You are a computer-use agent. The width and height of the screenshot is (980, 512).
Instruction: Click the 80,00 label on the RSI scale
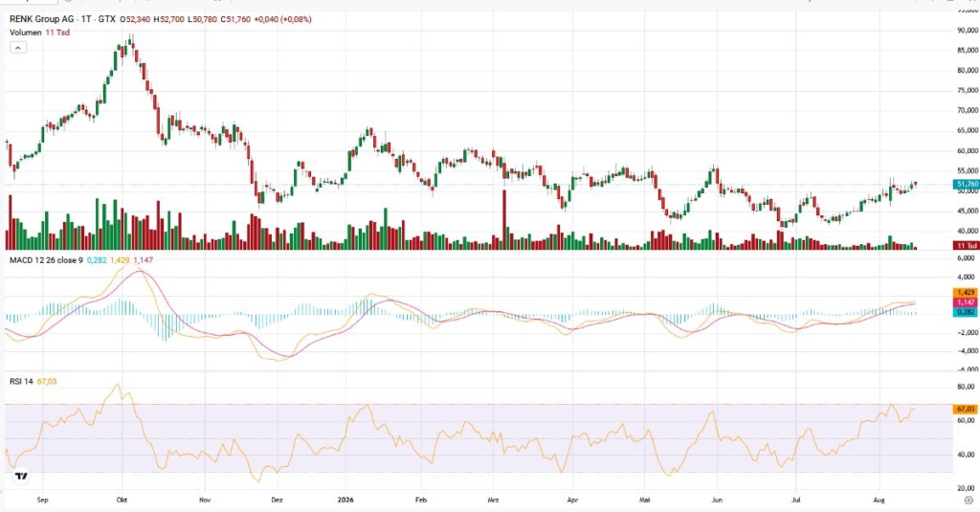pyautogui.click(x=967, y=387)
